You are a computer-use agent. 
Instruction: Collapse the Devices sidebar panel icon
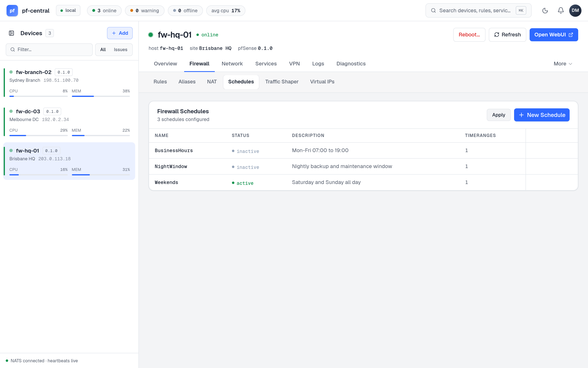click(11, 33)
